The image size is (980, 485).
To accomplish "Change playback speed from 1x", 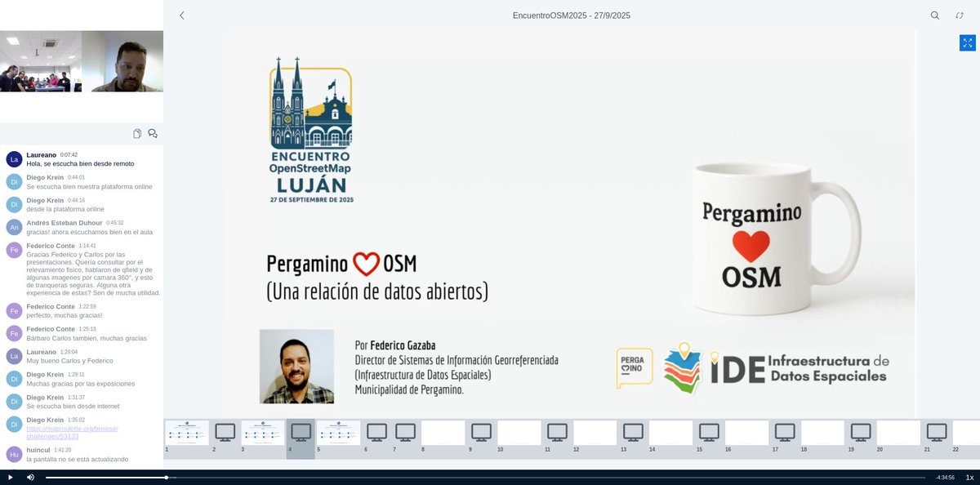I will pyautogui.click(x=969, y=477).
